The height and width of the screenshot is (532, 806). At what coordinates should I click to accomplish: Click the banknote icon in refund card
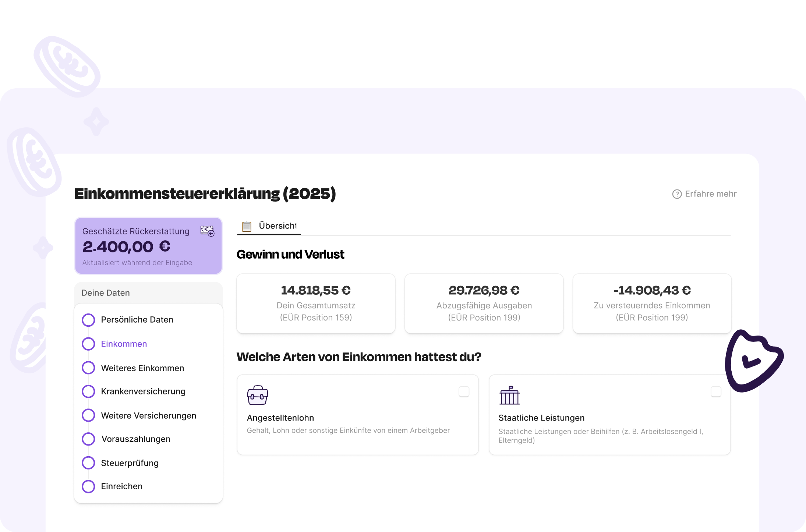click(207, 231)
